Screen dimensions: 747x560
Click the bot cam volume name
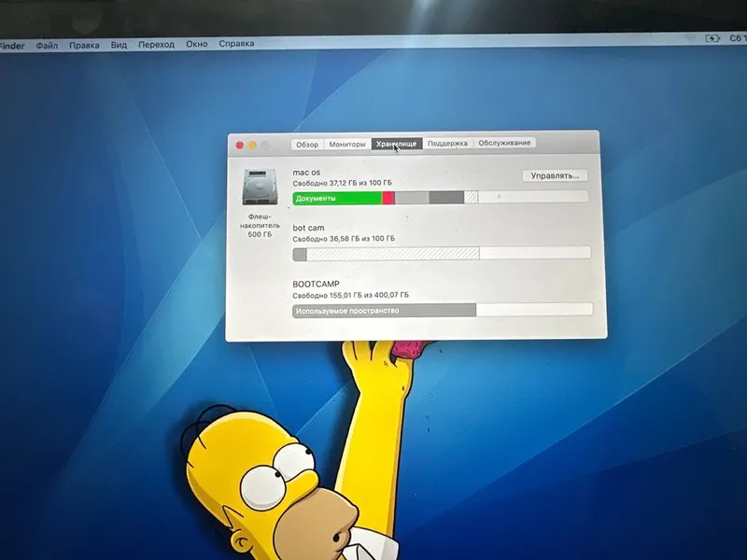308,228
